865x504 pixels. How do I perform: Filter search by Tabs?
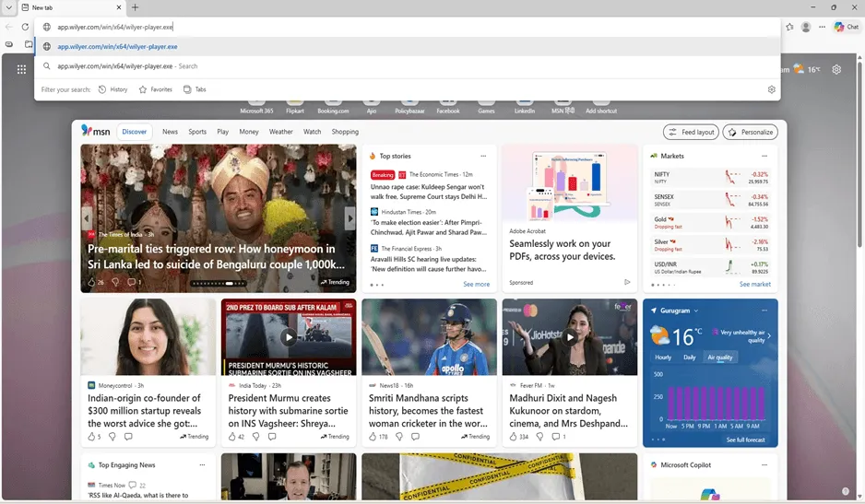[195, 89]
